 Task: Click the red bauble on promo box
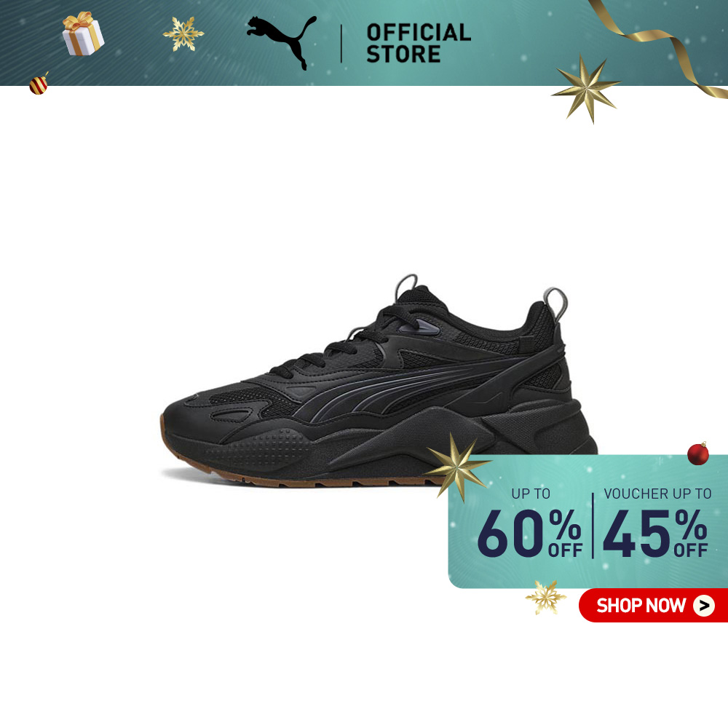(x=698, y=453)
